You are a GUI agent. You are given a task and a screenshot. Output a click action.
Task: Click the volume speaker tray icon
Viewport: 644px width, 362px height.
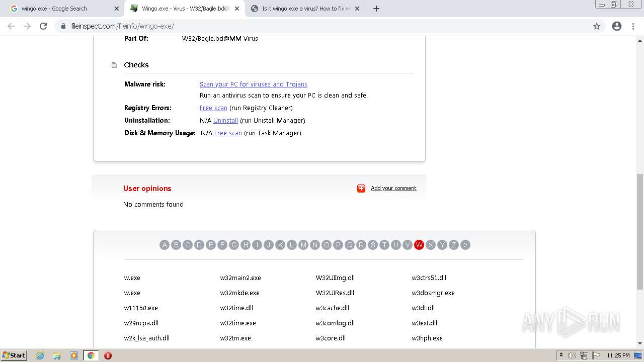tap(572, 355)
